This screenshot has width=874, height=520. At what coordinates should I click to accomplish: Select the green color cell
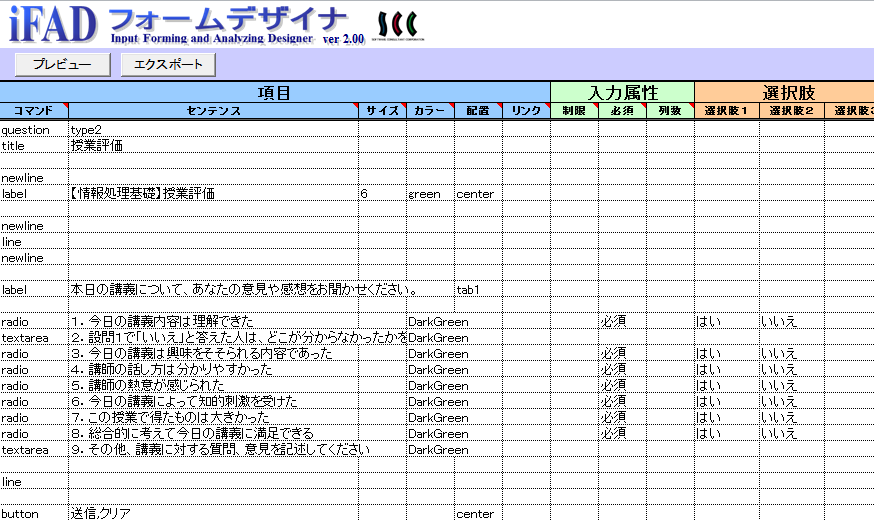coord(430,194)
